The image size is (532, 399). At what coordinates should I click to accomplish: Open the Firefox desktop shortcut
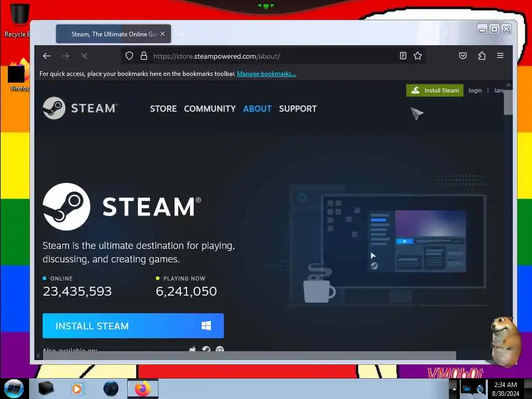[19, 75]
